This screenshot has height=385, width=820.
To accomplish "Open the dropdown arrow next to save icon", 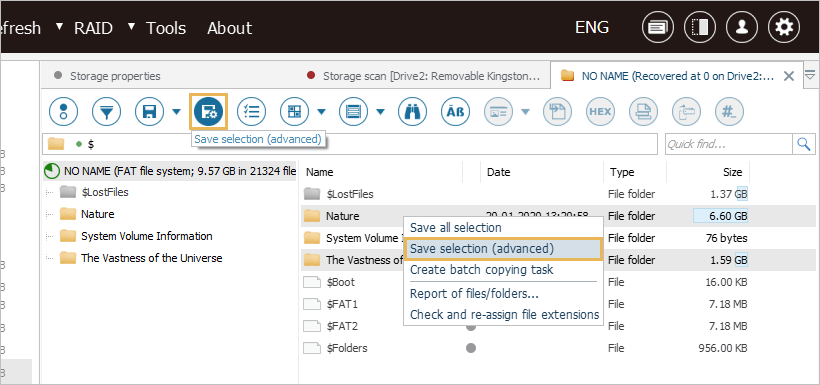I will click(x=177, y=111).
